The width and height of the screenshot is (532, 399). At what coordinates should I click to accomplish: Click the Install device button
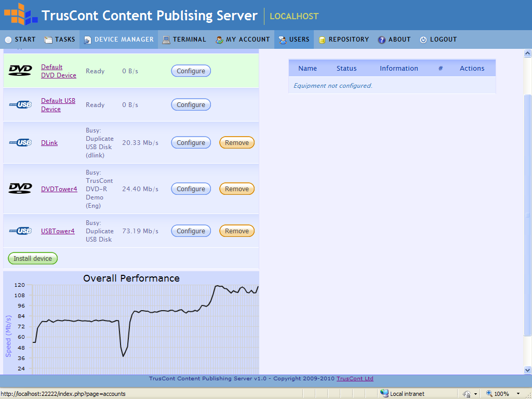(33, 259)
